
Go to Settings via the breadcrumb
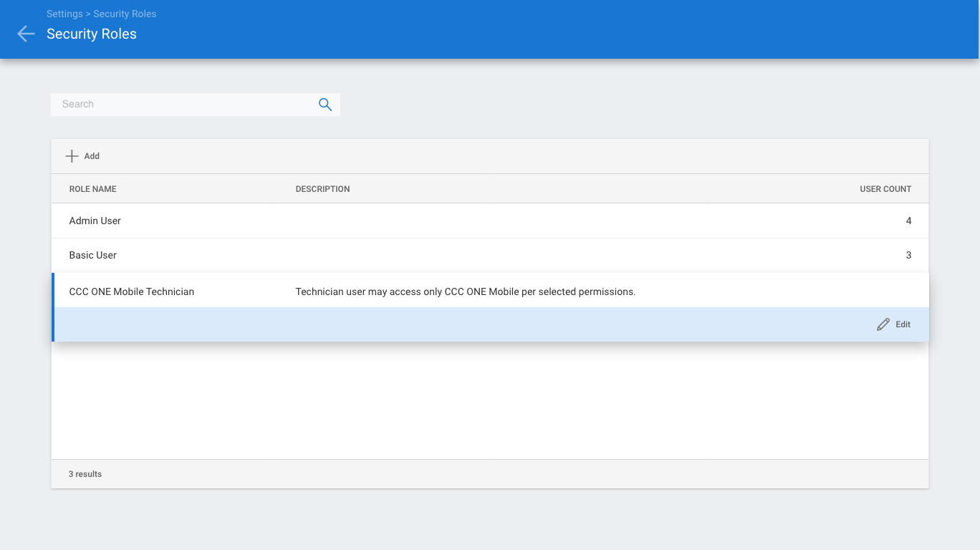coord(64,14)
